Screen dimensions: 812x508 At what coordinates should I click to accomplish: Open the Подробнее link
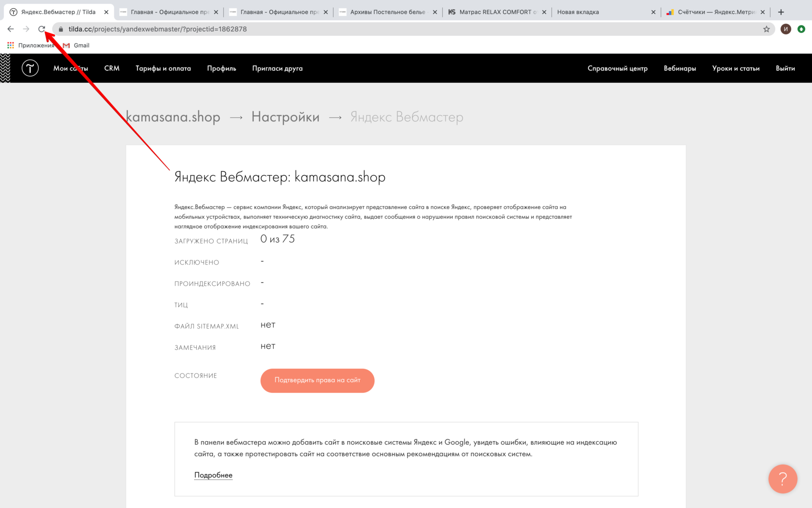point(213,475)
